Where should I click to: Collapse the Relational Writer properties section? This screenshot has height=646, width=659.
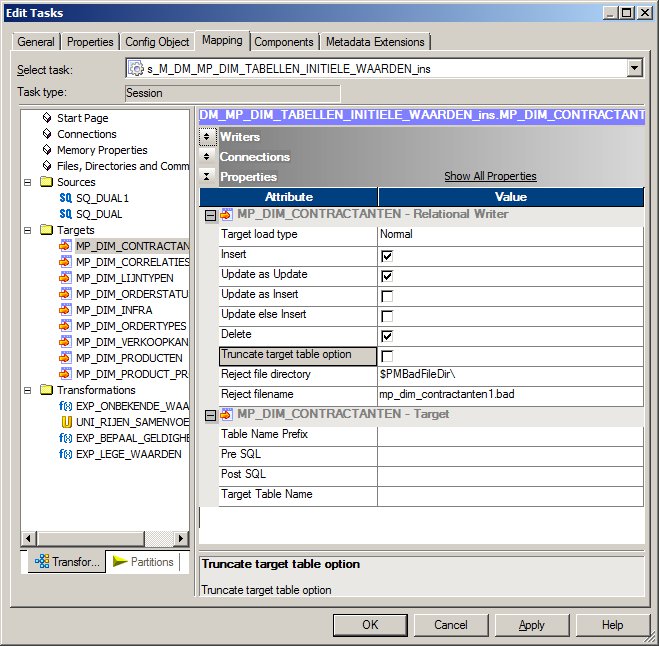point(209,214)
